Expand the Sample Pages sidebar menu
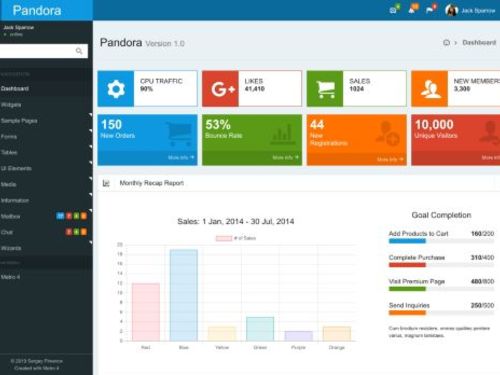 point(46,121)
